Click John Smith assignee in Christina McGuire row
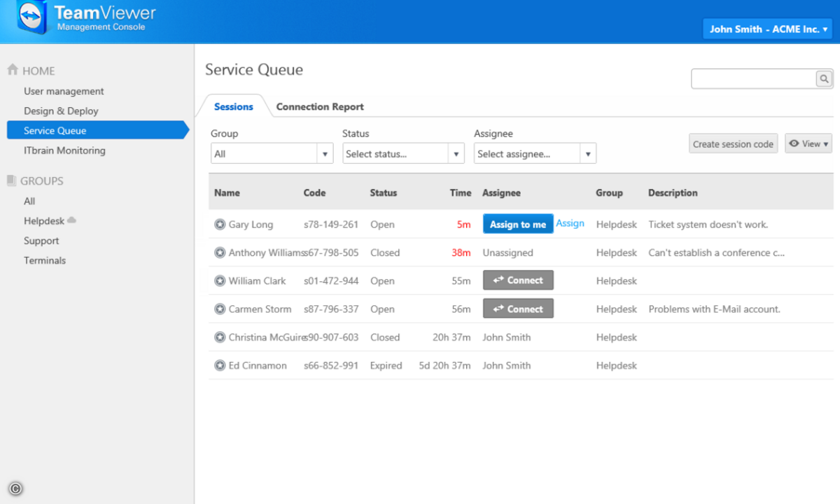This screenshot has height=504, width=840. point(506,337)
